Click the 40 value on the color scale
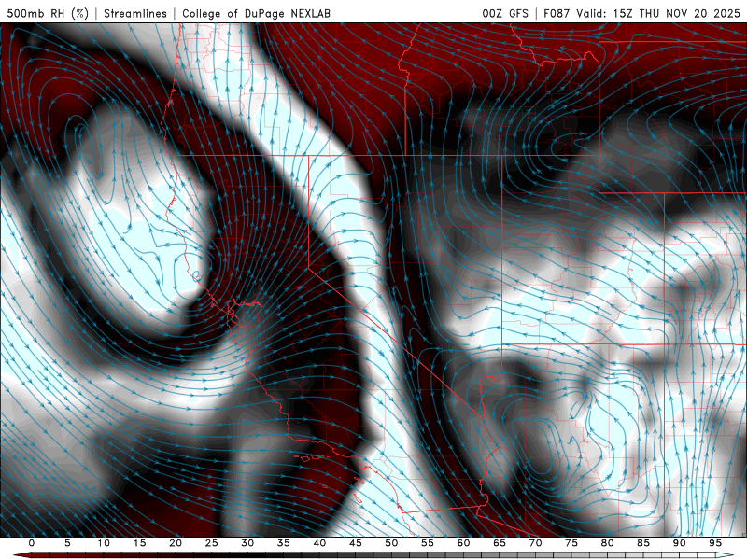747x560 pixels. pos(319,543)
